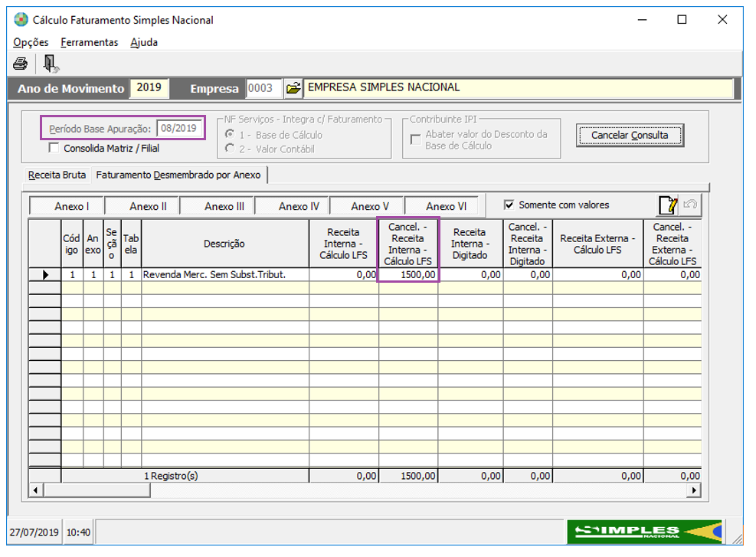Click the Simples Nacional logo
The height and width of the screenshot is (557, 756).
[x=644, y=532]
